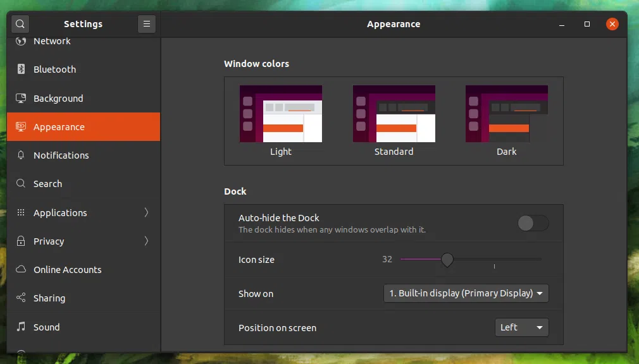Select the Bluetooth icon in sidebar
Screen dimensions: 639x364
pos(21,70)
